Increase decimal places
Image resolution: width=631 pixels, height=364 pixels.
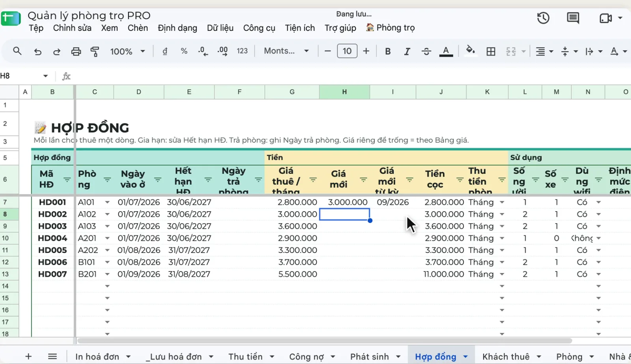(222, 51)
